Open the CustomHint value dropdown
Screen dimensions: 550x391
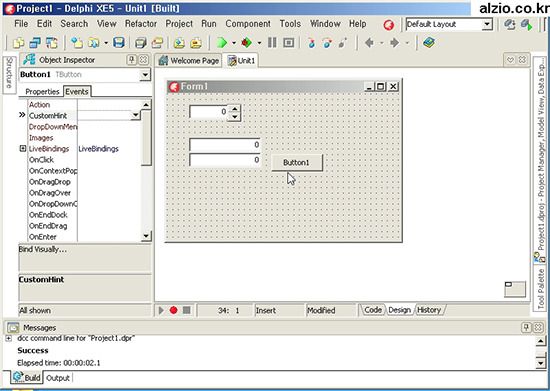[135, 115]
